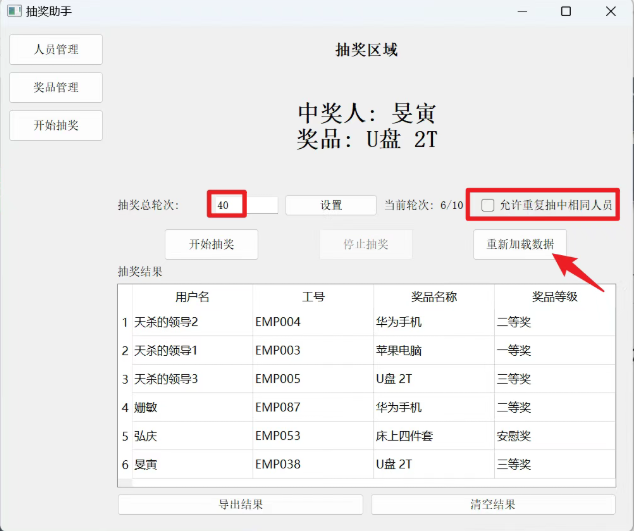
Task: Click the 用户名 column header
Action: click(x=192, y=297)
